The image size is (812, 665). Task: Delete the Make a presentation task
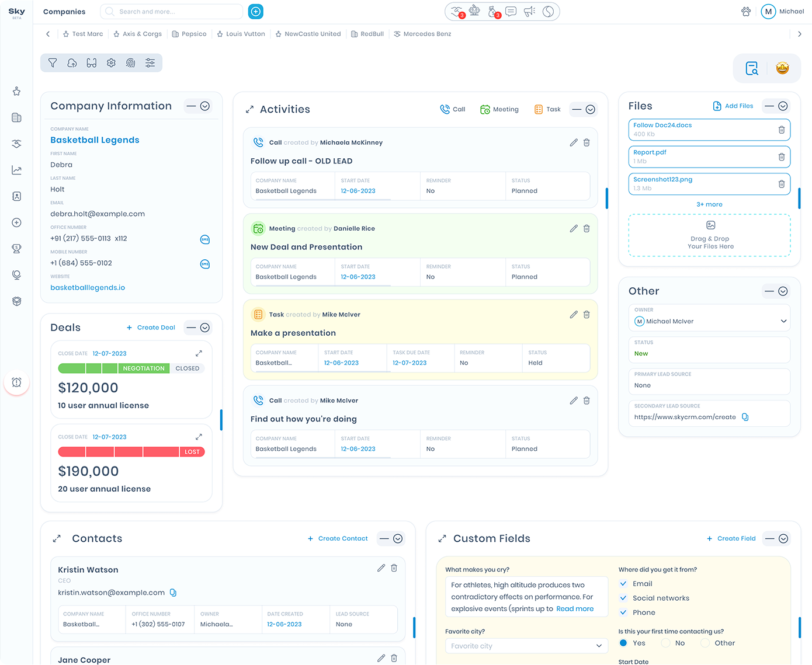587,315
